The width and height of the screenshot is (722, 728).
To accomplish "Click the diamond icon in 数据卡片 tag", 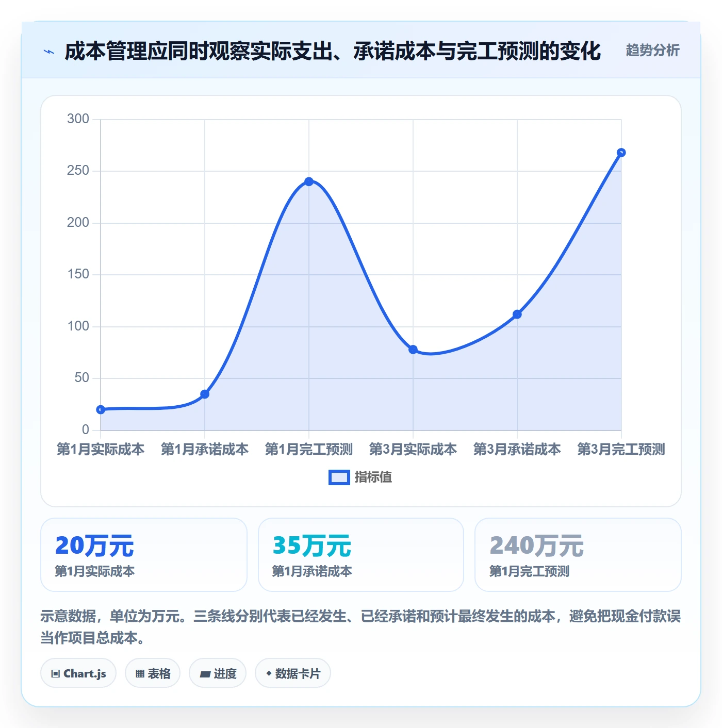I will pos(269,673).
